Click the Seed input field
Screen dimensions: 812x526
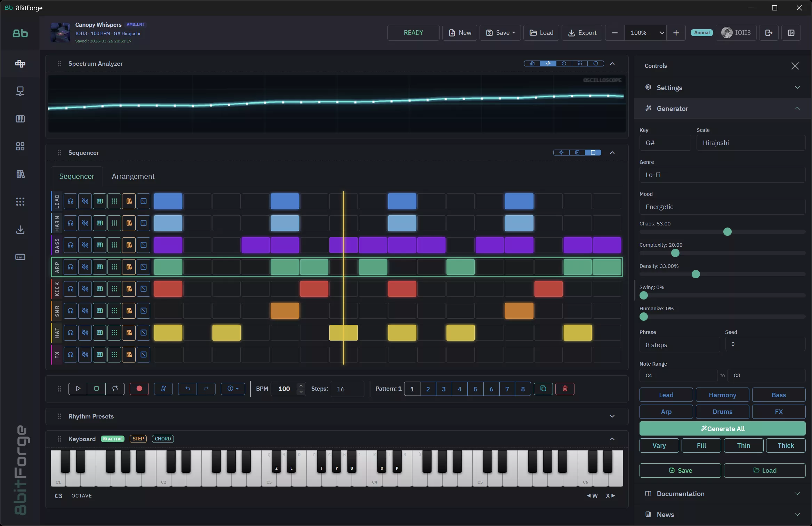pos(765,344)
